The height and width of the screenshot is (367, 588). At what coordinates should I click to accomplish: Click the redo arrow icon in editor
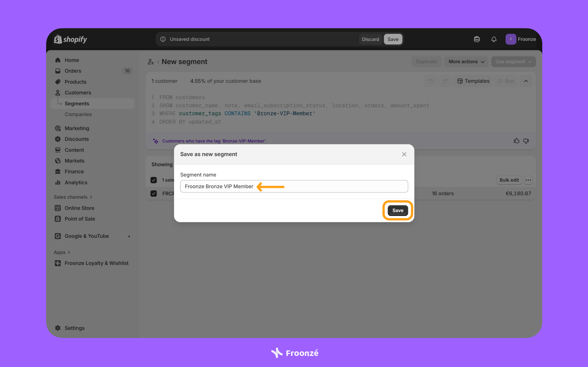[445, 81]
